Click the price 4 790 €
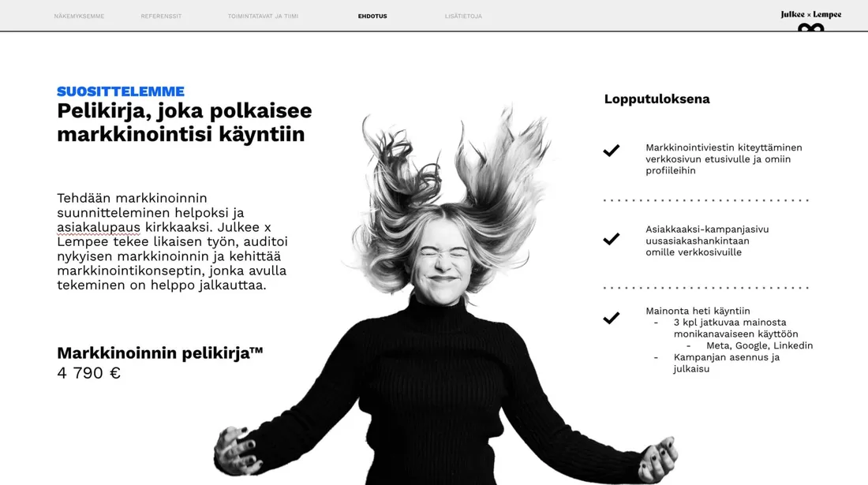This screenshot has width=868, height=485. point(88,373)
